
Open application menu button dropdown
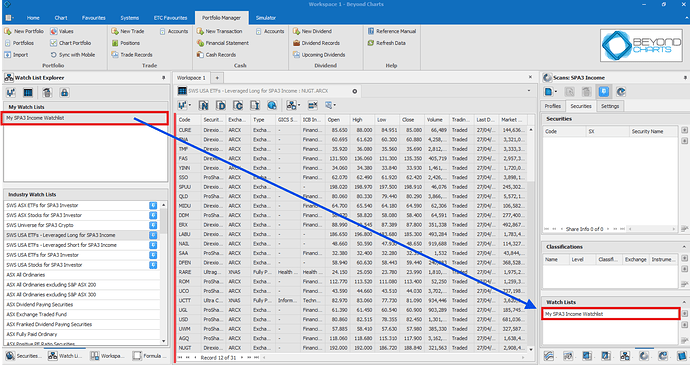coord(9,18)
